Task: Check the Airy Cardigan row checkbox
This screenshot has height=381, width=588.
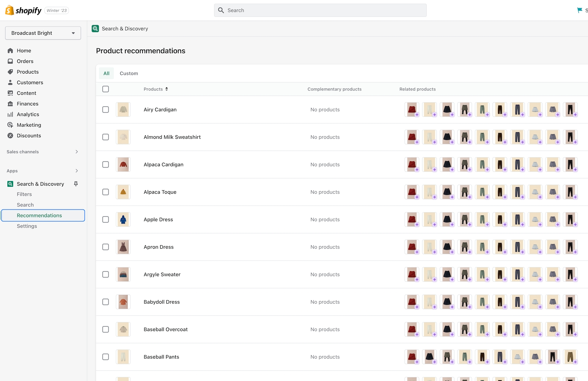Action: (106, 110)
